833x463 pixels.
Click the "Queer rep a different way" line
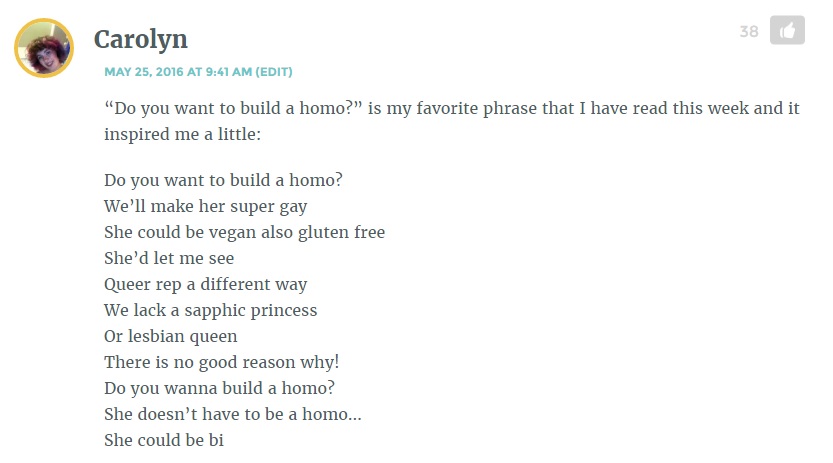coord(205,284)
